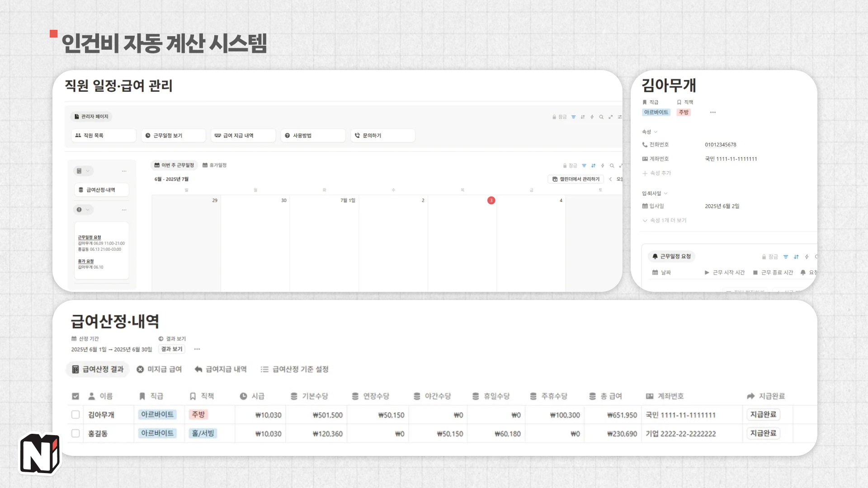Open the 휴가일정 calendar tab
This screenshot has height=488, width=868.
point(214,165)
